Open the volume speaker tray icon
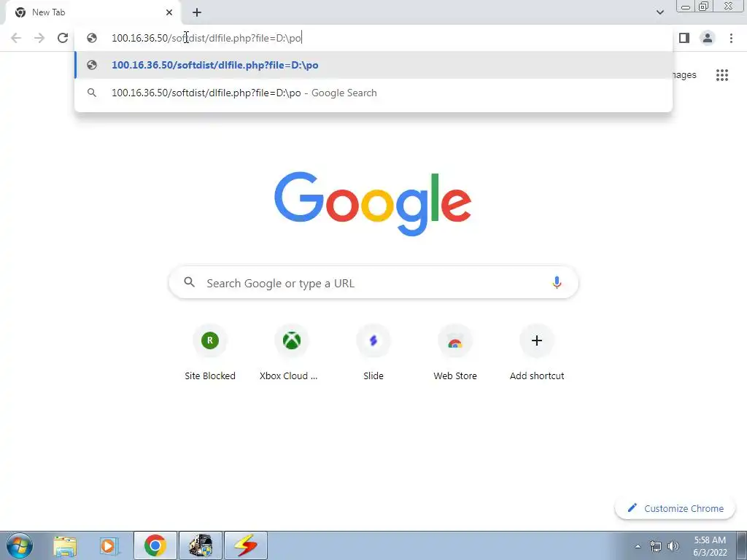 [673, 546]
